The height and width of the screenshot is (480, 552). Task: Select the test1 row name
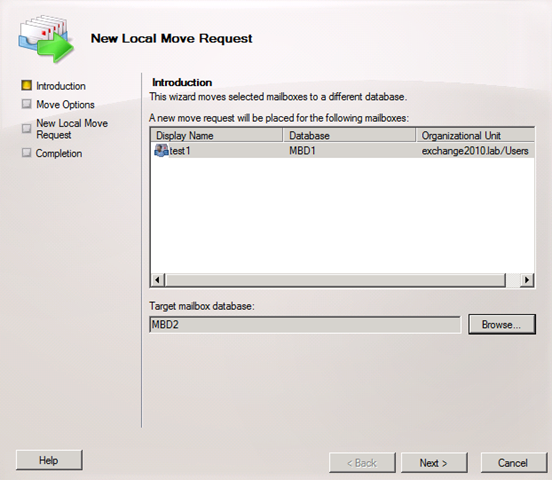coord(180,151)
